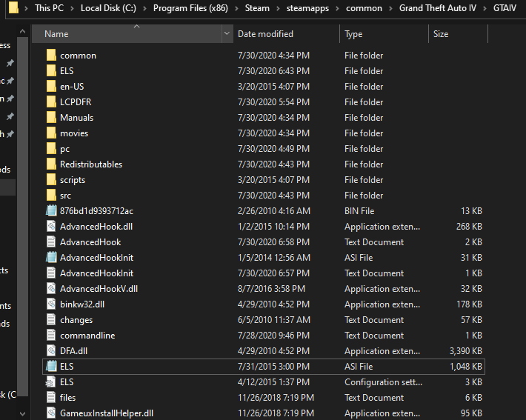Click the 'AdvancedHookV.dll' file name

[x=99, y=288]
